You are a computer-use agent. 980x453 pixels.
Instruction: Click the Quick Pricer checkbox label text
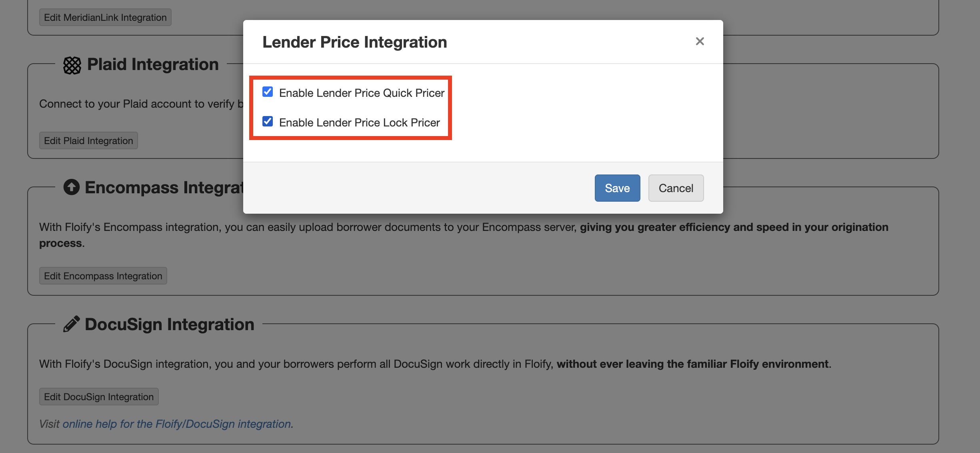coord(362,93)
